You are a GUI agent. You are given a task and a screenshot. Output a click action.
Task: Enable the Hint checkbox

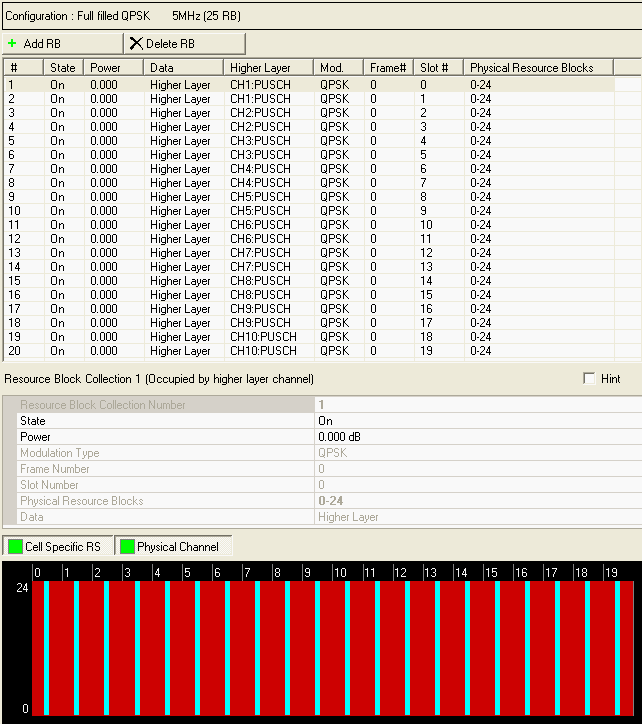(x=589, y=379)
